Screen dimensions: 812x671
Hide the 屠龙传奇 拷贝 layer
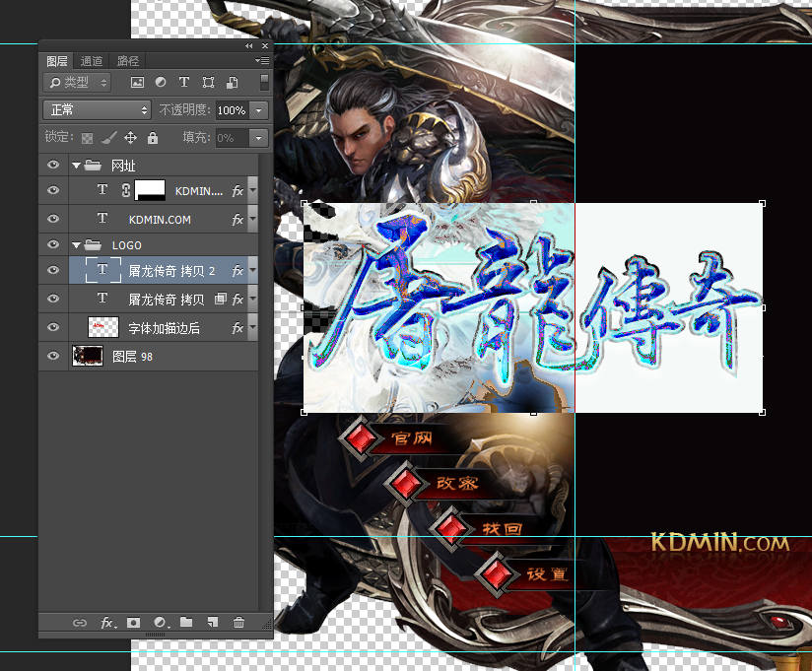(x=53, y=299)
